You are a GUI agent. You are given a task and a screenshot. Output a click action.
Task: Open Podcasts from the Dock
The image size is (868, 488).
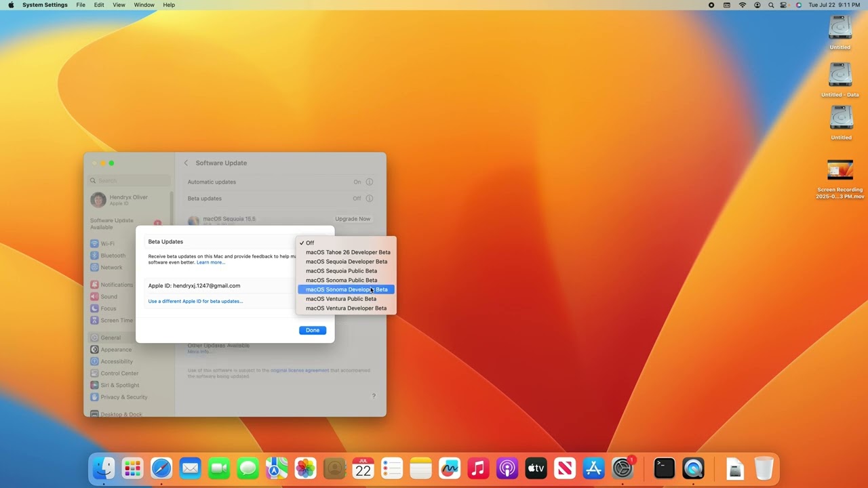[507, 468]
